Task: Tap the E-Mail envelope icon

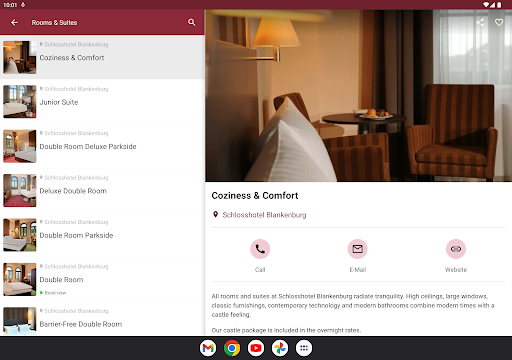Action: click(x=358, y=249)
